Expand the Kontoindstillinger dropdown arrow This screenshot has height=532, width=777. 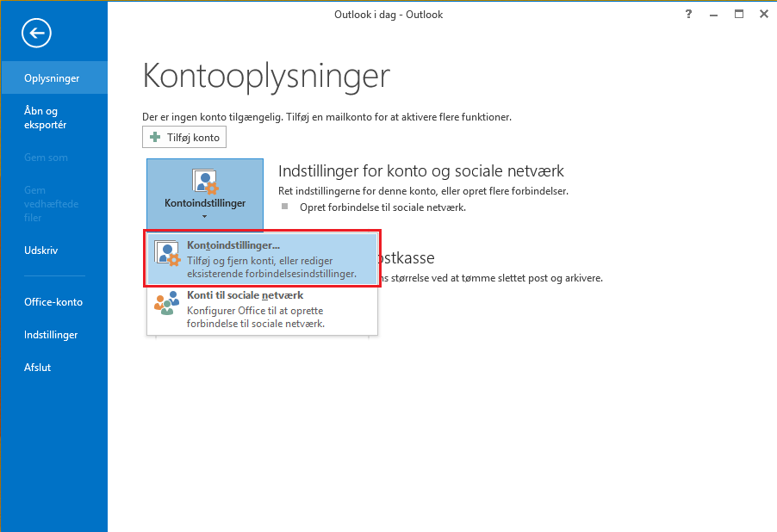tap(204, 216)
